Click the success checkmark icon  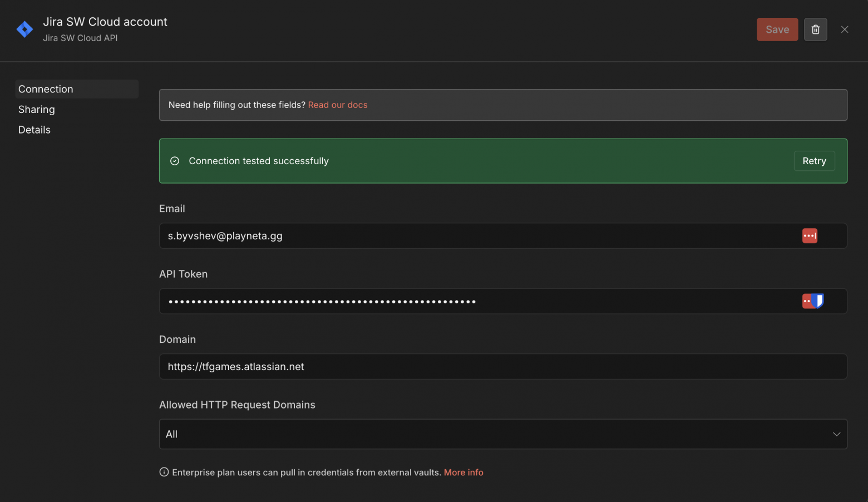[x=175, y=161]
